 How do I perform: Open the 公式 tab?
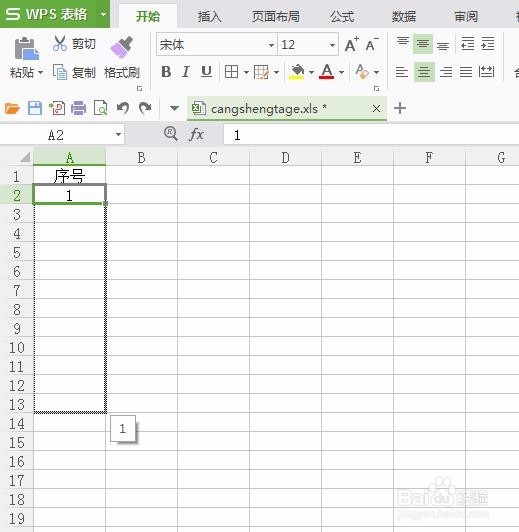coord(342,16)
